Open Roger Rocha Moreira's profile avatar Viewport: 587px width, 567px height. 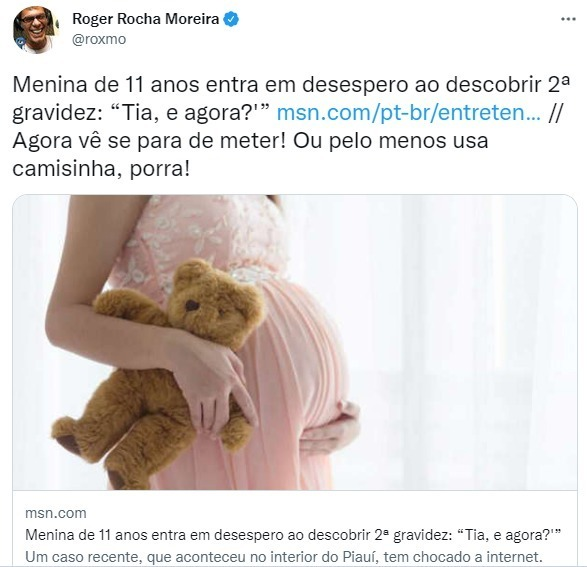36,30
